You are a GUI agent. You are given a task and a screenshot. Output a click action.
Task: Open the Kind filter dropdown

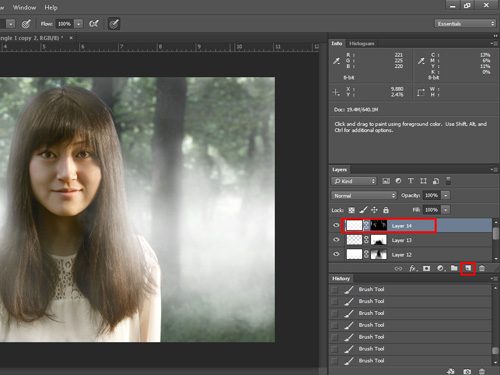pos(354,181)
